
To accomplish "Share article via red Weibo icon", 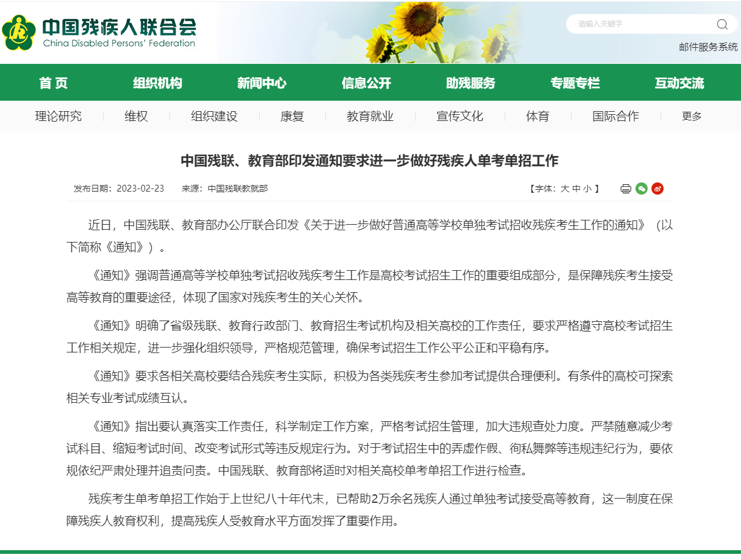I will coord(658,189).
